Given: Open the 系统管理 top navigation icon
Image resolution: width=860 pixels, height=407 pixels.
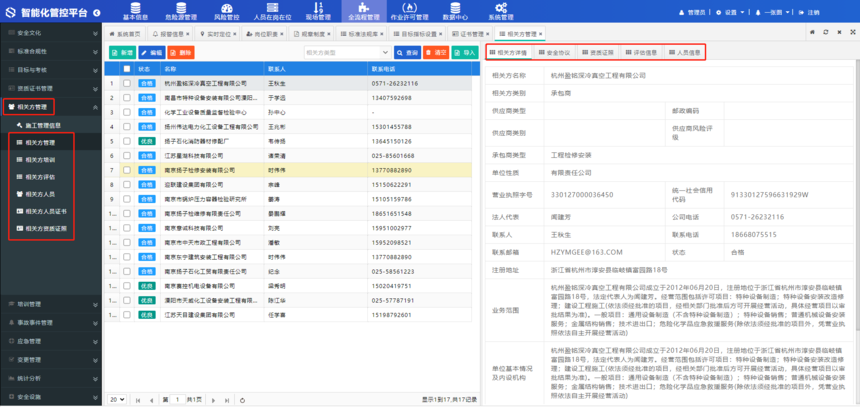Looking at the screenshot, I should point(500,10).
